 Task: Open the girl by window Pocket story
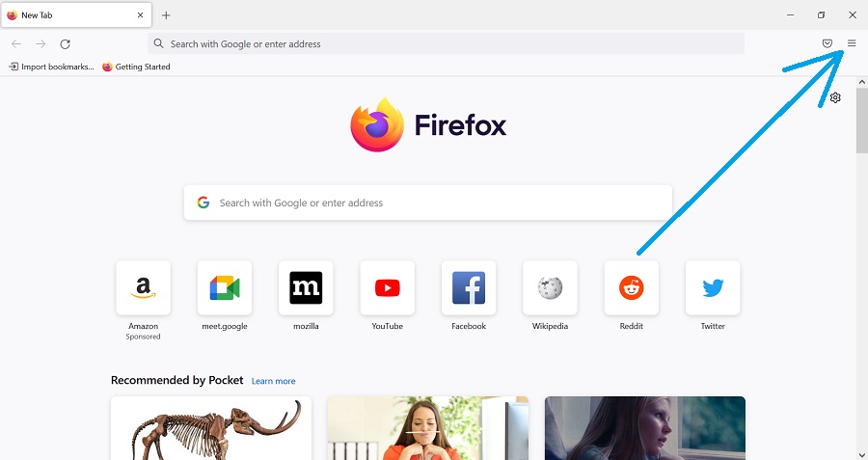645,428
